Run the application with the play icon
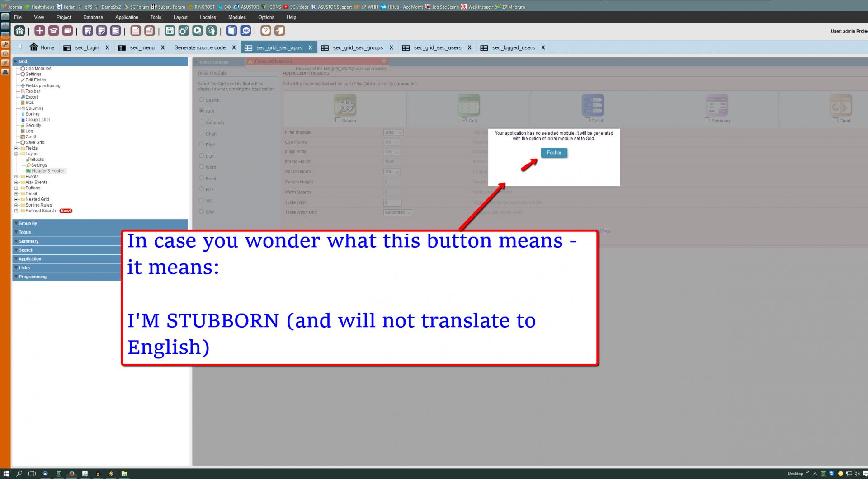This screenshot has height=479, width=868. point(198,31)
